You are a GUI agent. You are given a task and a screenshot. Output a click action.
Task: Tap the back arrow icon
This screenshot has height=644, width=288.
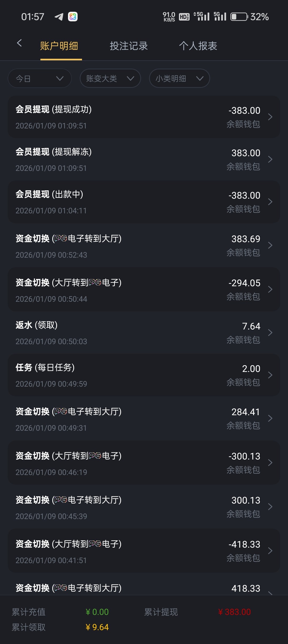click(x=19, y=43)
